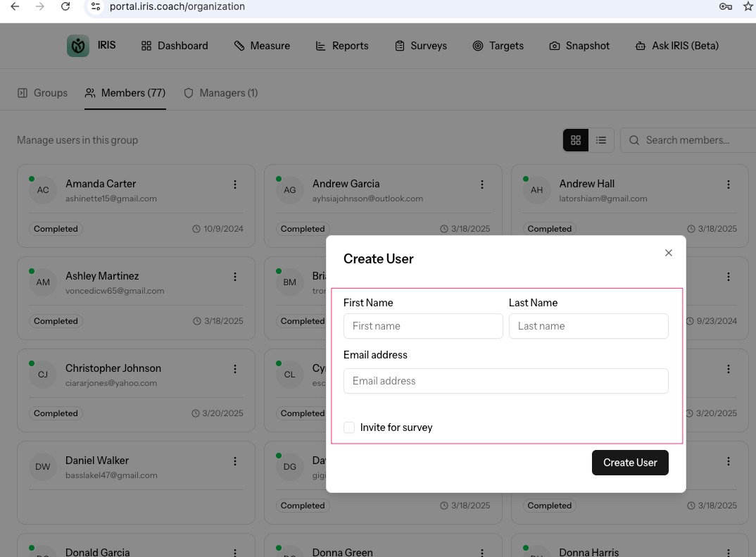Navigate to Surveys
The height and width of the screenshot is (557, 756).
click(x=421, y=46)
